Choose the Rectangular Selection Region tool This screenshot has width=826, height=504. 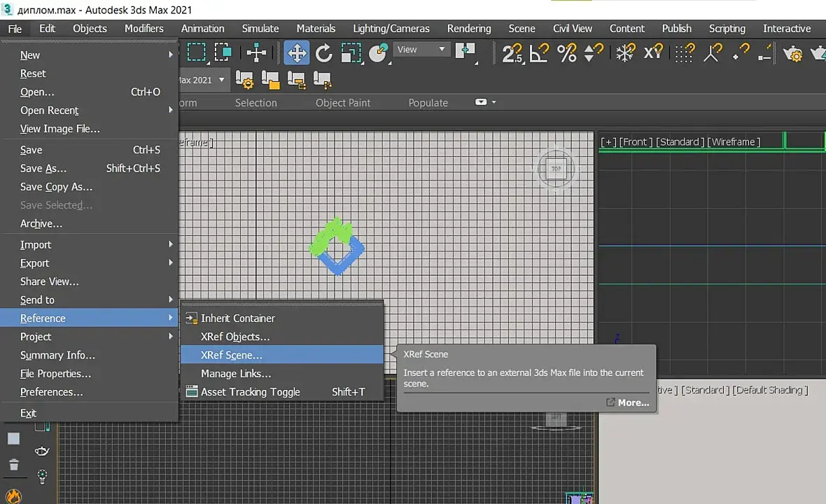pos(197,52)
